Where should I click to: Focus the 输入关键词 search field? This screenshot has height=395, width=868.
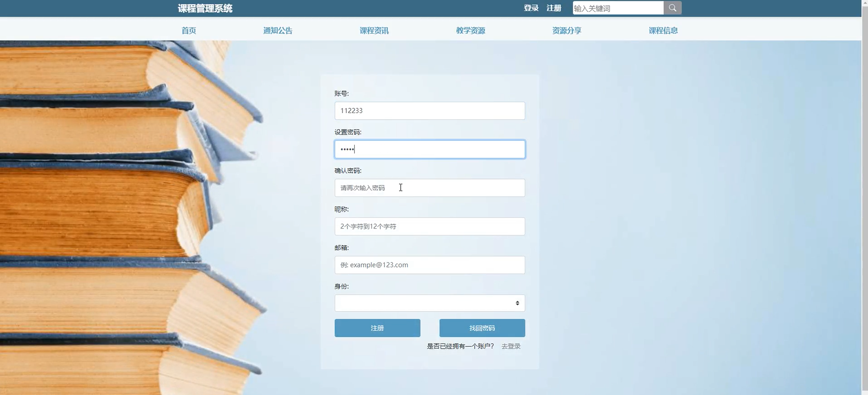pyautogui.click(x=618, y=8)
